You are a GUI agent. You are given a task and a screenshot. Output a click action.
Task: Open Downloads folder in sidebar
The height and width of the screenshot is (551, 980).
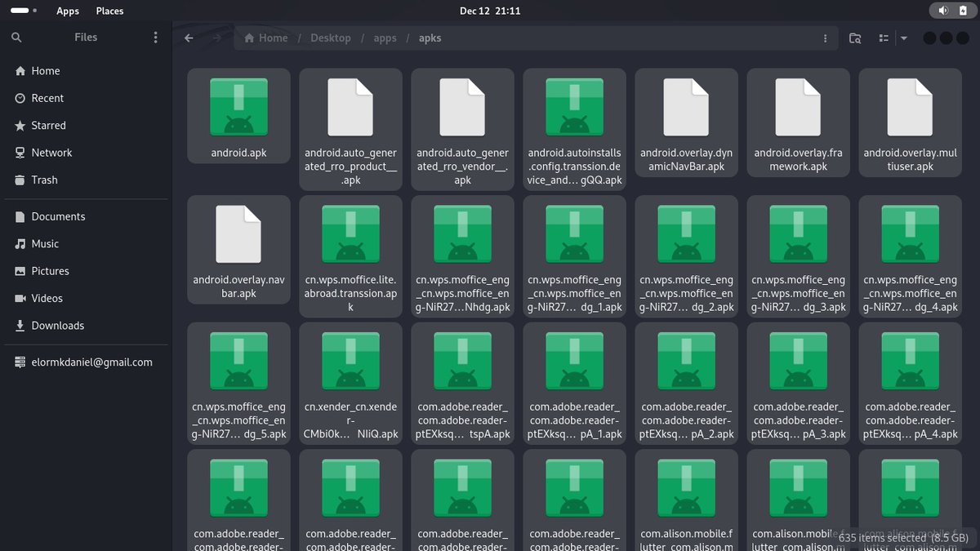(86, 326)
